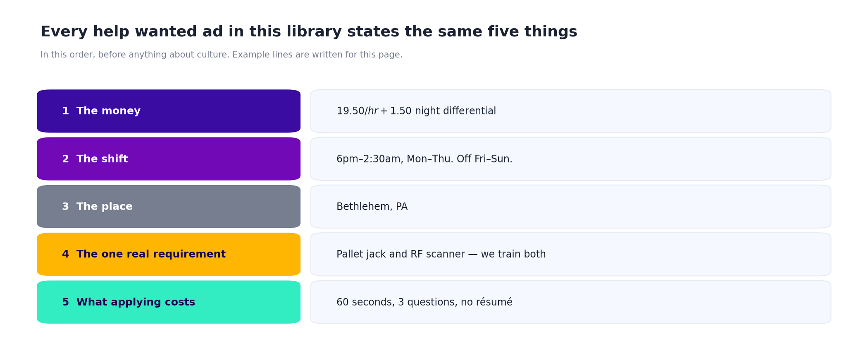Screen dimensions: 868x339
Task: Click the "19.50/hr" text
Action: (357, 111)
